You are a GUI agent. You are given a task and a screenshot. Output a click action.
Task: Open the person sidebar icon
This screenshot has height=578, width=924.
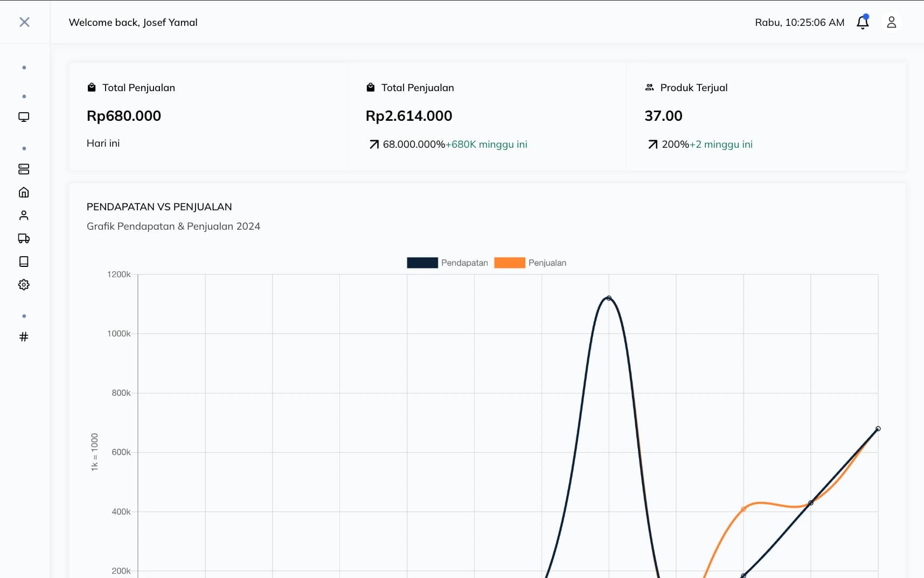(24, 216)
